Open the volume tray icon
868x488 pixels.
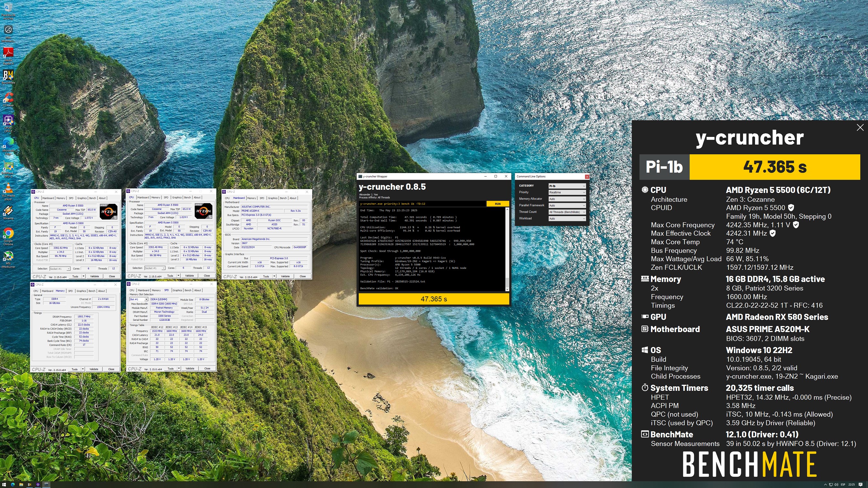(x=836, y=485)
